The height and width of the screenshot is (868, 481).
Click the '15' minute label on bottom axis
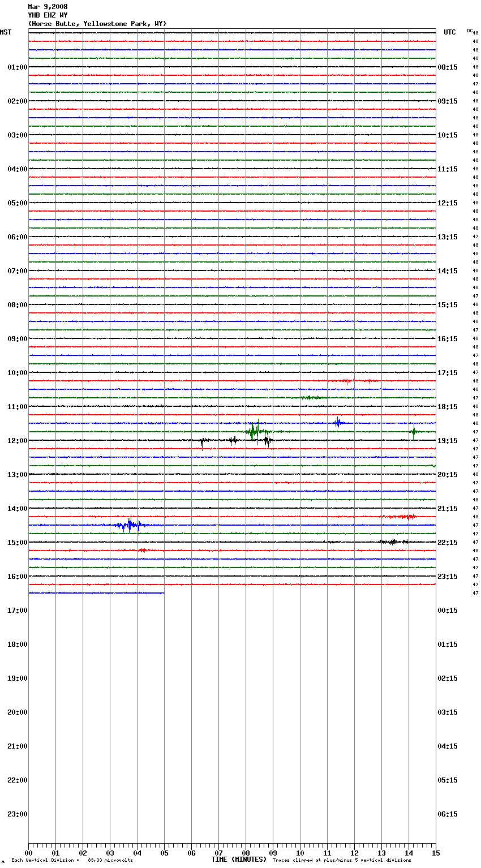tap(436, 853)
